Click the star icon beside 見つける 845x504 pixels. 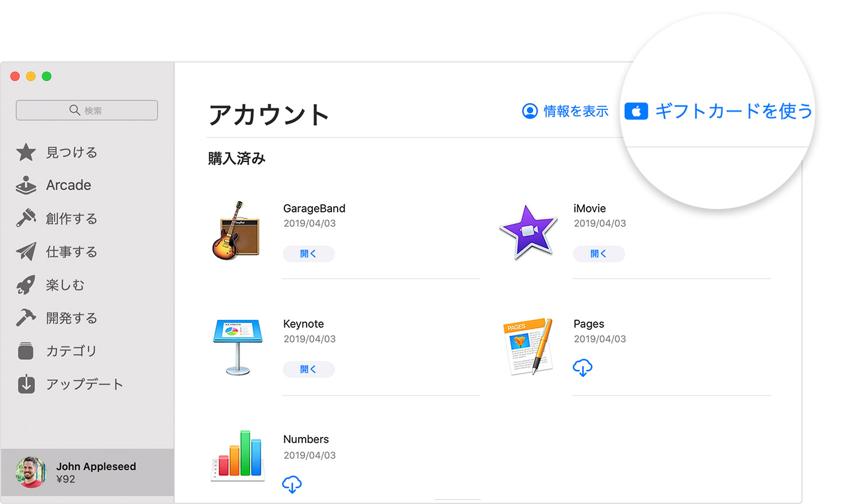[26, 152]
